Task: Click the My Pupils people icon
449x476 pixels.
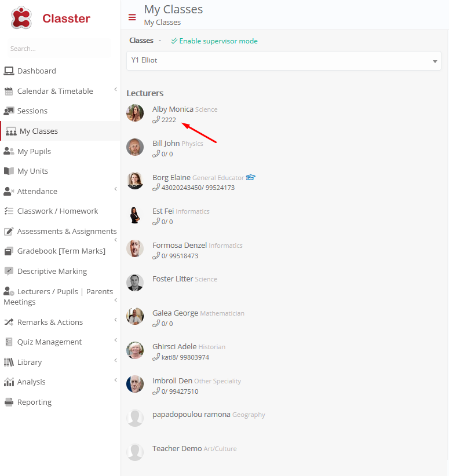Action: pyautogui.click(x=9, y=151)
